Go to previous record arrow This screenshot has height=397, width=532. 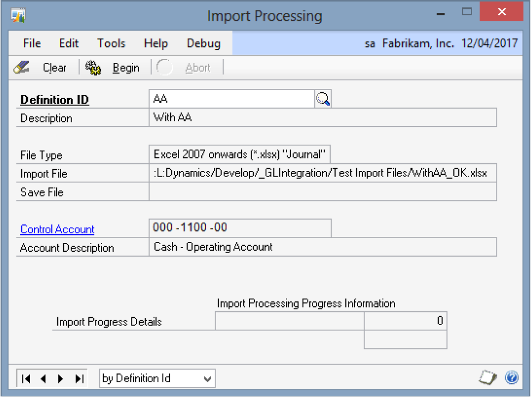43,378
